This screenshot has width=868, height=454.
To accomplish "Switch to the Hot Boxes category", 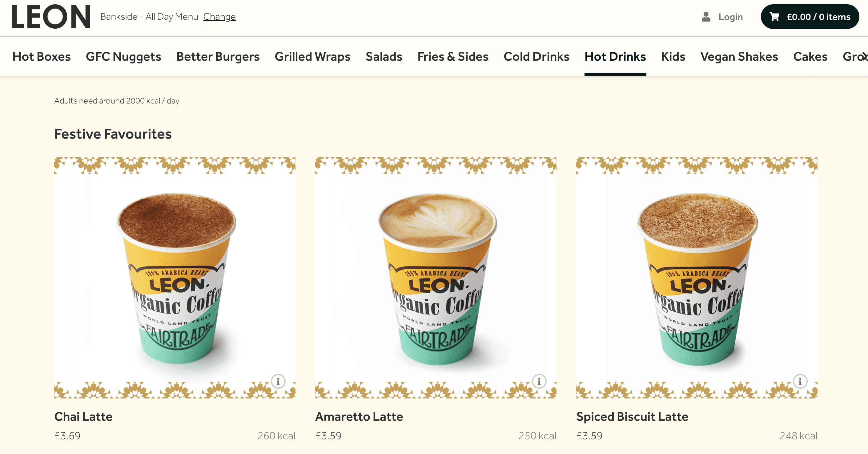I will [42, 57].
